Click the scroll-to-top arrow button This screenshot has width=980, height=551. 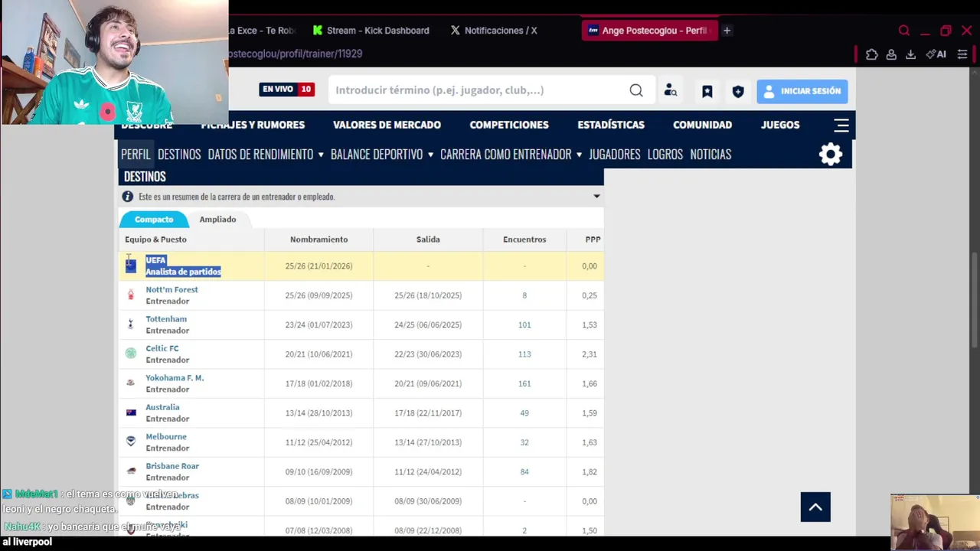[x=815, y=507]
